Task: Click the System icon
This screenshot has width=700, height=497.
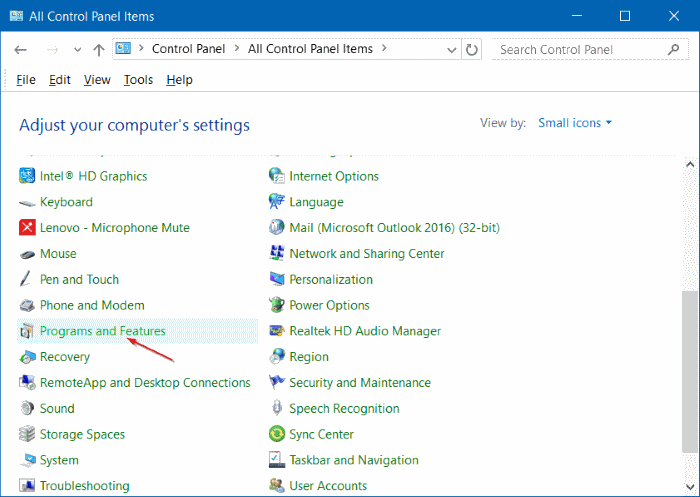Action: coord(28,460)
